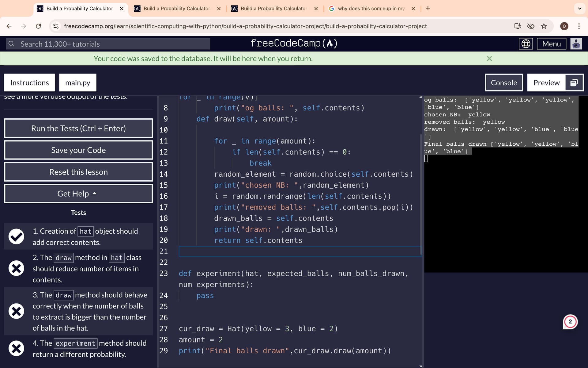
Task: Open Chrome's three-dot menu
Action: (579, 26)
